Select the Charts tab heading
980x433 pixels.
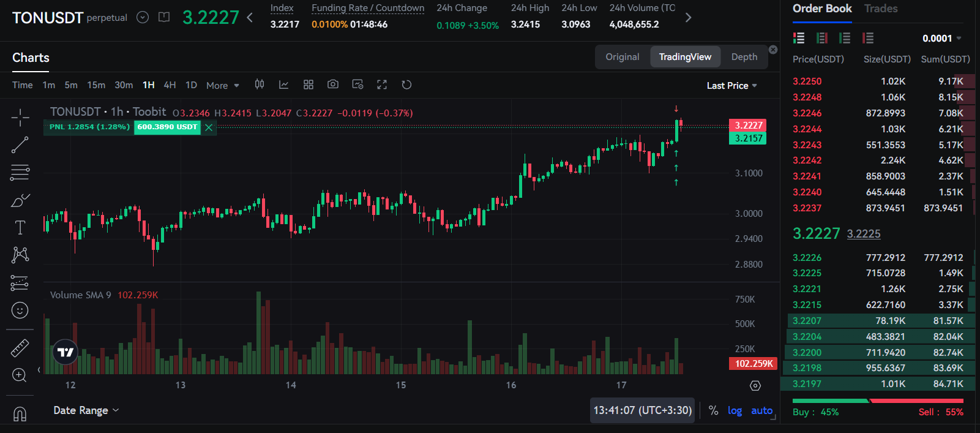click(x=31, y=58)
